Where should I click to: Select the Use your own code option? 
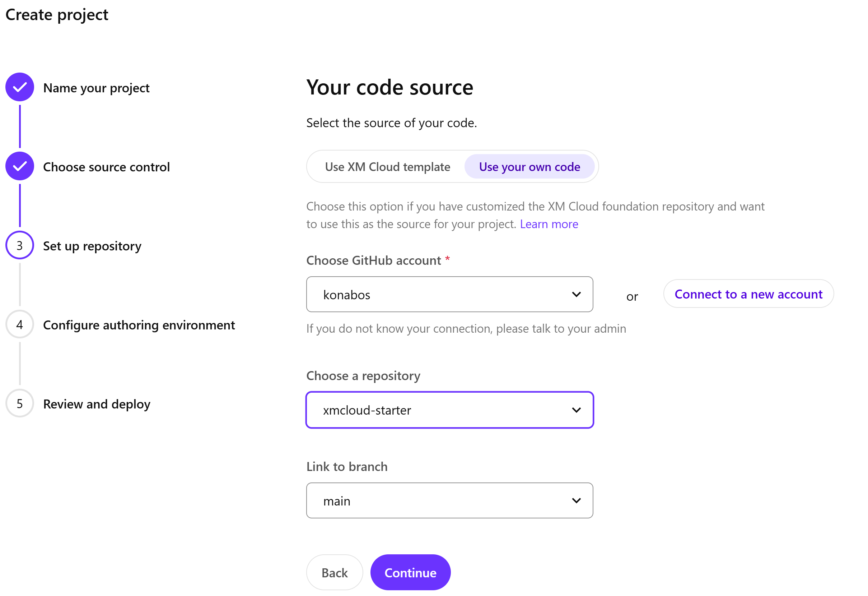(529, 167)
